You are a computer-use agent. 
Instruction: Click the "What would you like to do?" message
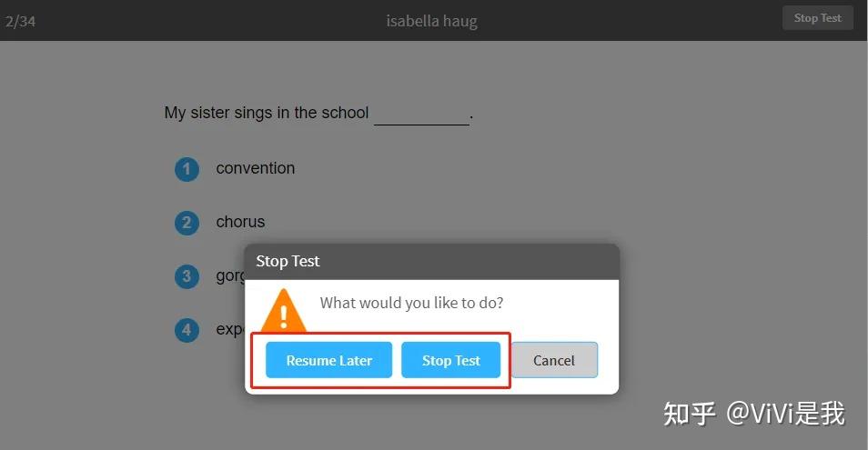click(411, 303)
